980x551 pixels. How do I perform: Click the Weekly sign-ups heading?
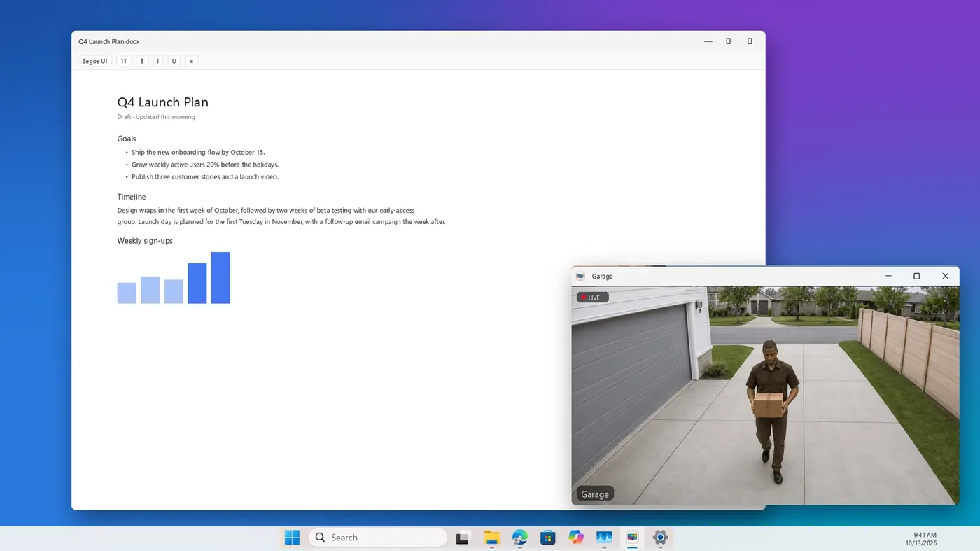pyautogui.click(x=145, y=241)
